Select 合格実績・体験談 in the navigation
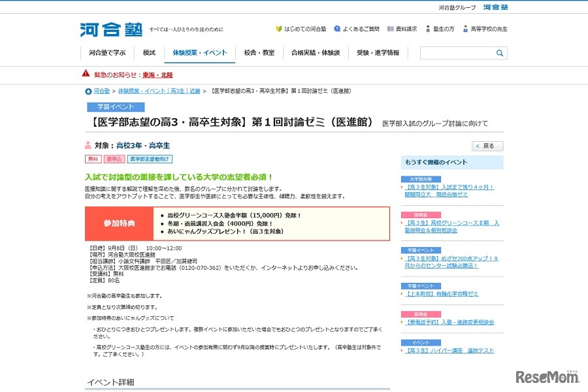 click(x=316, y=52)
